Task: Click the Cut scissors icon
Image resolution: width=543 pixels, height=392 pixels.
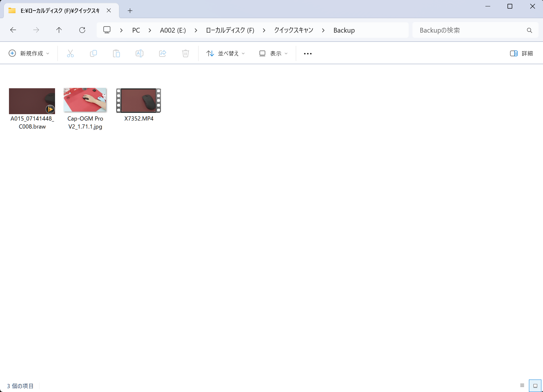Action: [70, 53]
